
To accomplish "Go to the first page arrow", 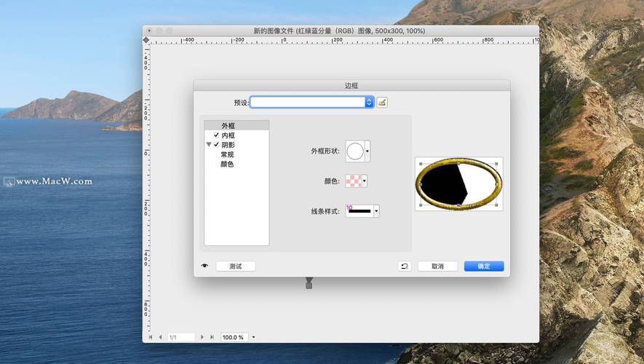I will [151, 337].
